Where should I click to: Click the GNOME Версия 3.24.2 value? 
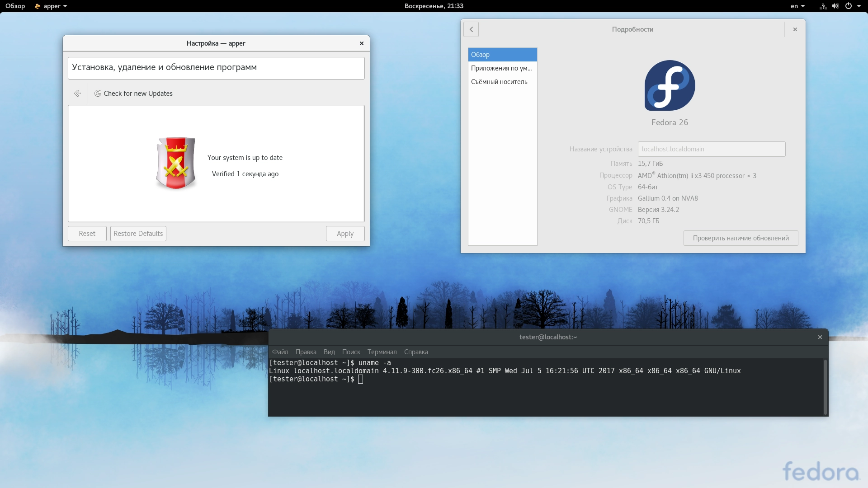click(x=658, y=210)
